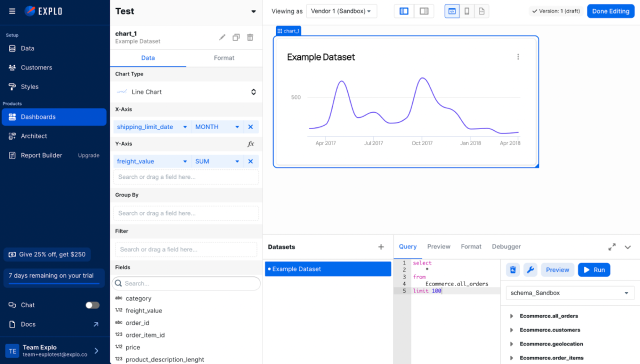The height and width of the screenshot is (364, 640).
Task: Open chart three-dot options menu
Action: pyautogui.click(x=518, y=57)
